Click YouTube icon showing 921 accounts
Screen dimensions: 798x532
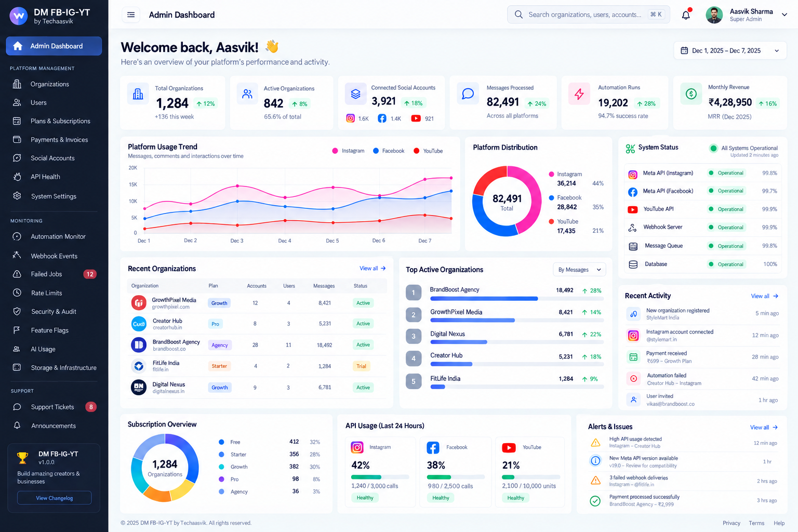[x=416, y=118]
